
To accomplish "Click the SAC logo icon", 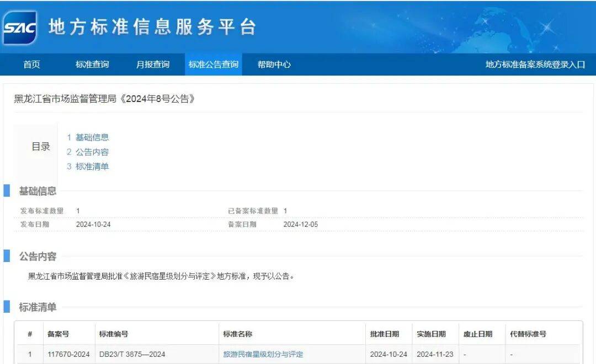I will pyautogui.click(x=20, y=27).
